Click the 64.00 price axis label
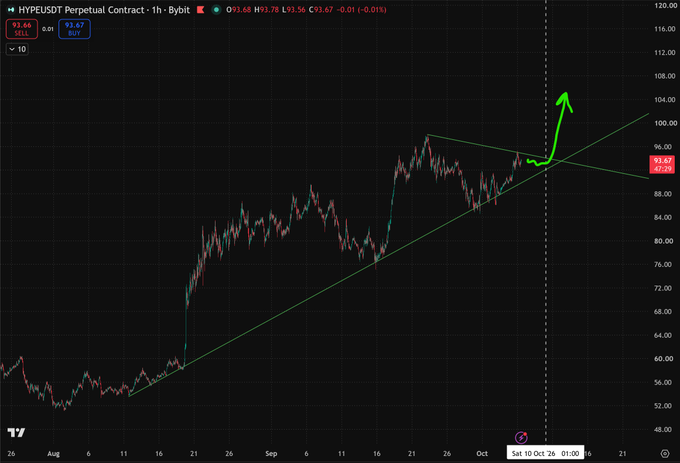This screenshot has height=463, width=680. click(x=664, y=335)
